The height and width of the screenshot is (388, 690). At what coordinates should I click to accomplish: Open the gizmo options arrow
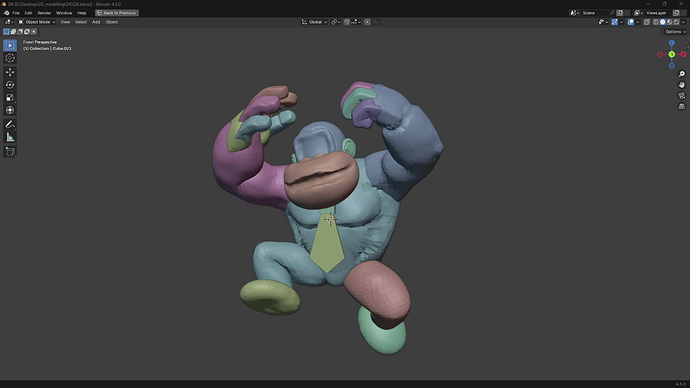(621, 22)
